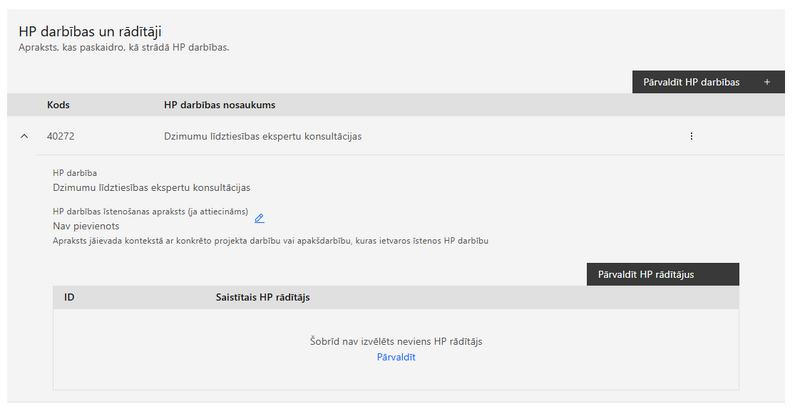Click the helper text starting Apraksts jāievada kontekstā
The width and height of the screenshot is (800, 411).
(x=270, y=241)
